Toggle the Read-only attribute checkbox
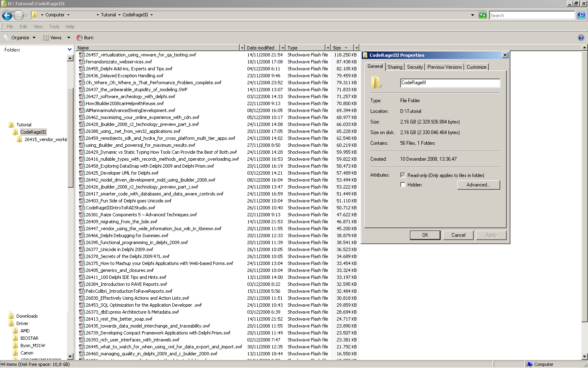Viewport: 588px width, 368px height. [403, 175]
